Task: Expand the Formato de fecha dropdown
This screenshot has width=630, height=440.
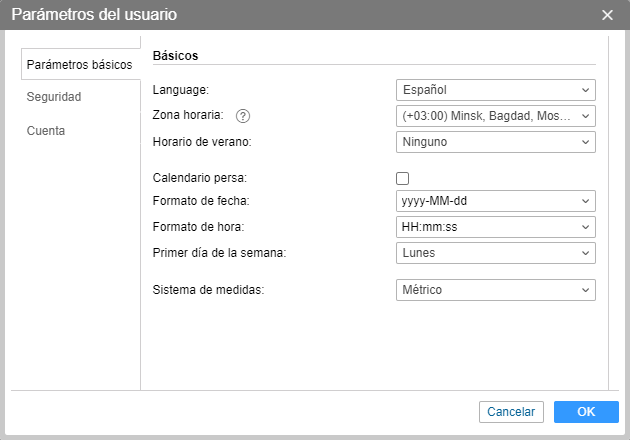Action: point(495,201)
